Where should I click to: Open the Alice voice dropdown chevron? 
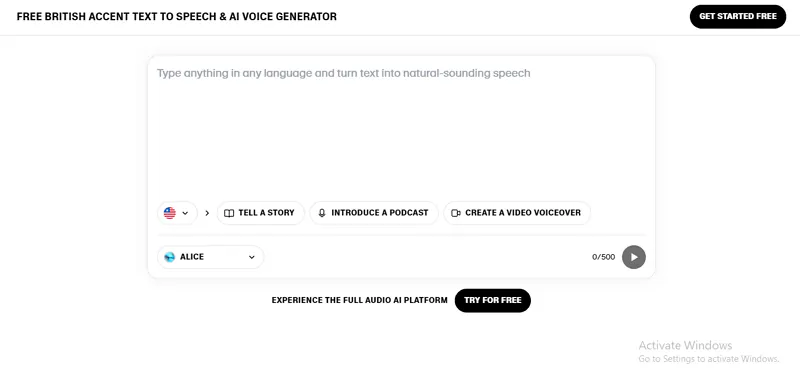(252, 257)
